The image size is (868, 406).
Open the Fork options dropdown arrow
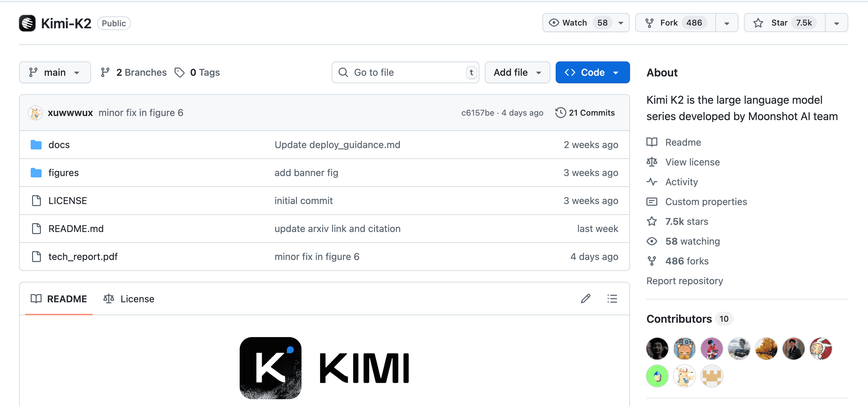727,23
